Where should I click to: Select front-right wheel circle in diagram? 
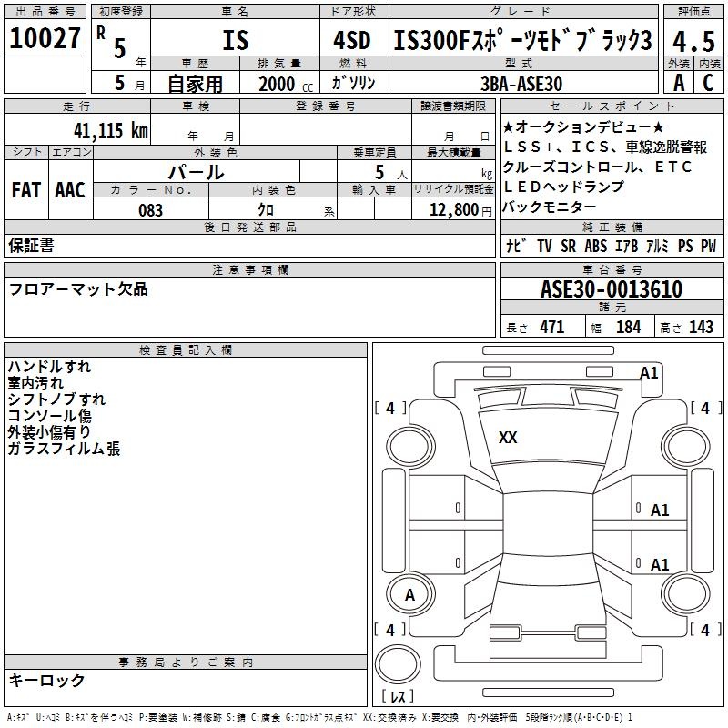pyautogui.click(x=686, y=446)
